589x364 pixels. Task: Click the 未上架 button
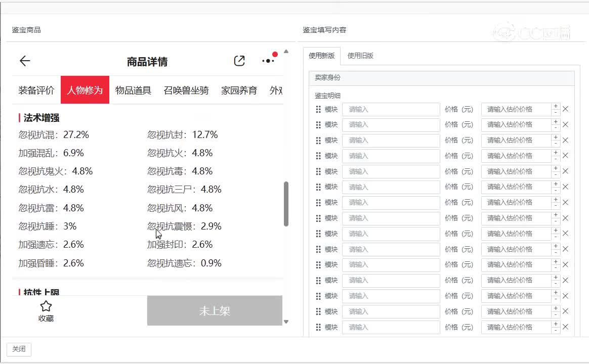[x=215, y=311]
